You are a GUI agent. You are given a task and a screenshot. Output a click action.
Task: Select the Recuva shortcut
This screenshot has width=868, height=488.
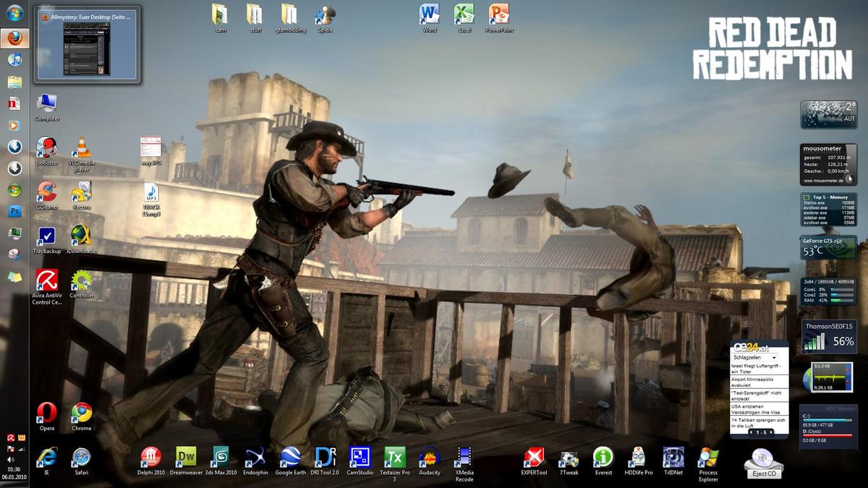click(82, 195)
